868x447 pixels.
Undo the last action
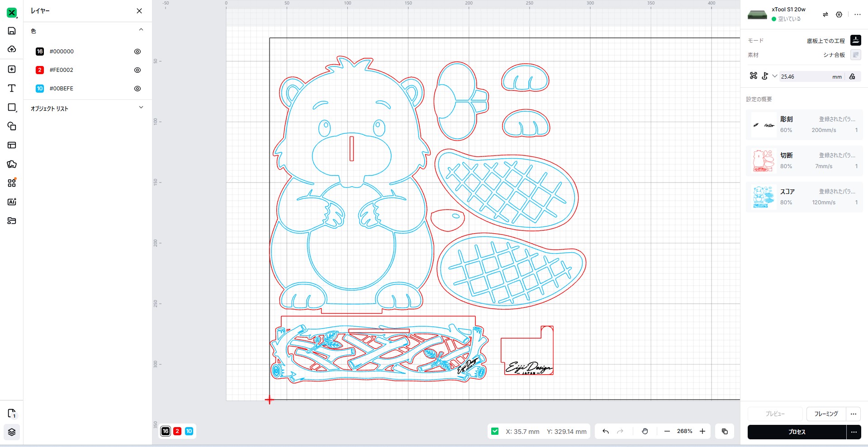tap(606, 431)
